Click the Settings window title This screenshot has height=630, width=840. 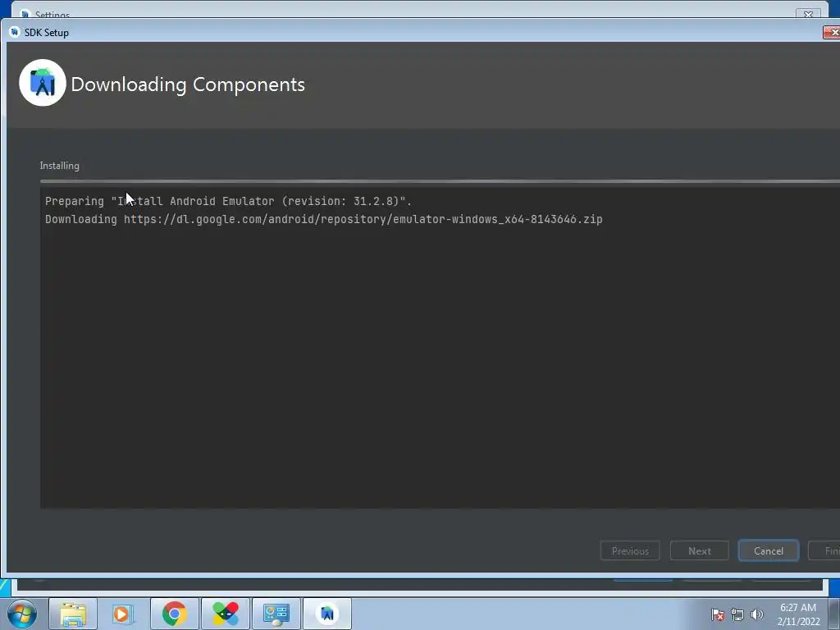52,15
